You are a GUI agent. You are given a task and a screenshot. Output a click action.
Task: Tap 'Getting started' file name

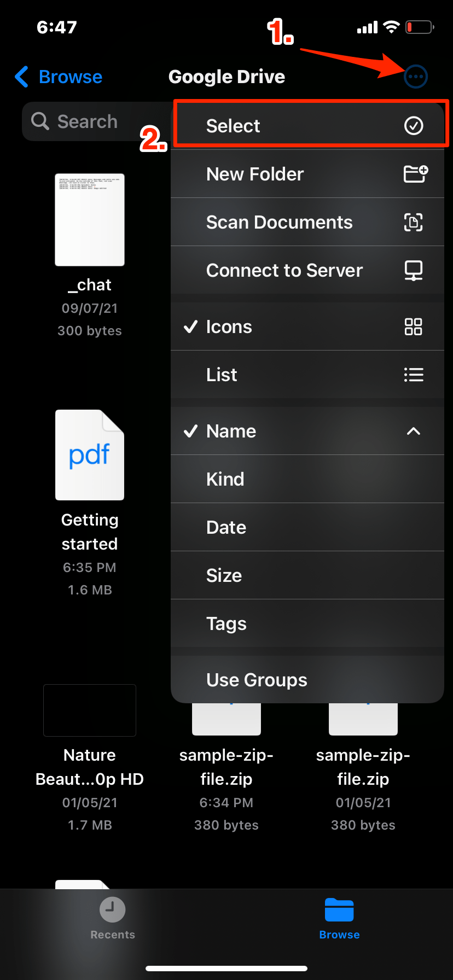[x=90, y=532]
